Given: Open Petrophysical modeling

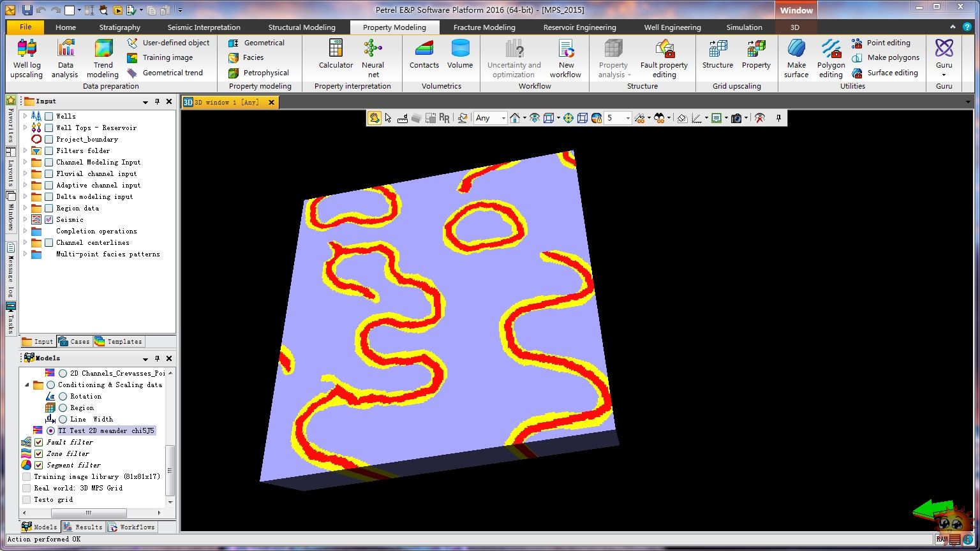Looking at the screenshot, I should tap(259, 73).
